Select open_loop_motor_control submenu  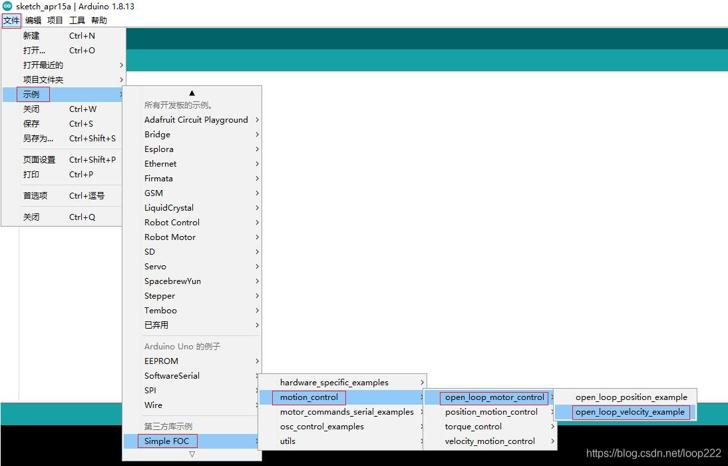click(490, 397)
